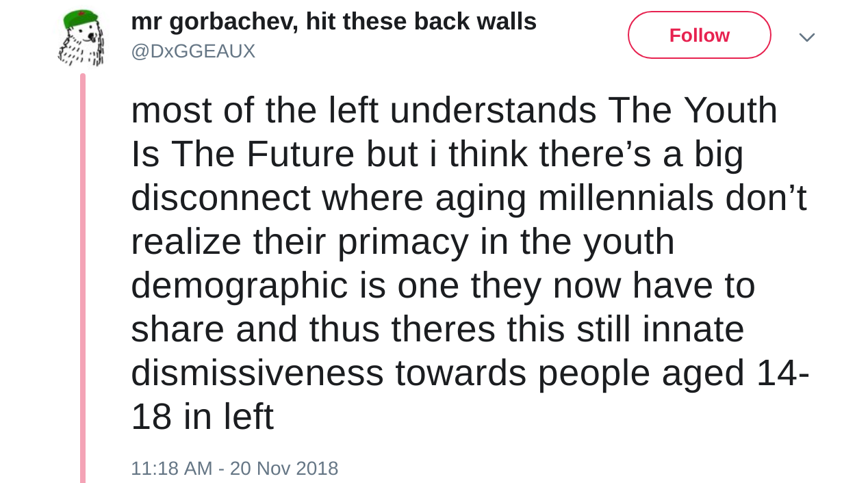
Task: Click the word 'primacy' in the tweet
Action: point(403,242)
